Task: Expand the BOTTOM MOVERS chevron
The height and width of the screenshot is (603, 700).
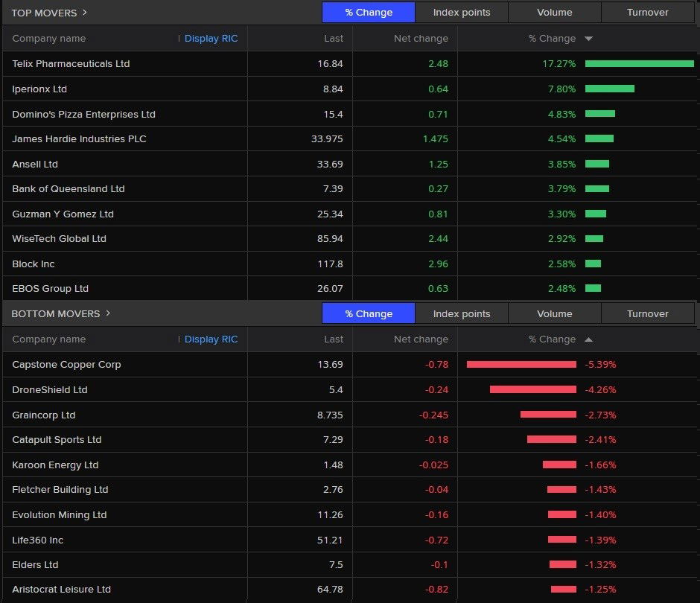Action: click(x=108, y=313)
